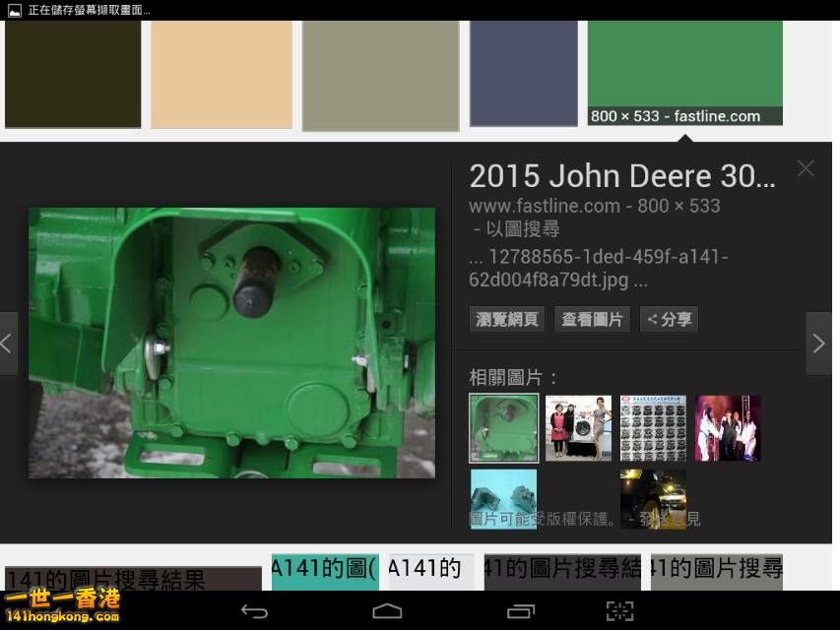
Task: Click the 瀏覽網頁 button
Action: click(x=507, y=319)
